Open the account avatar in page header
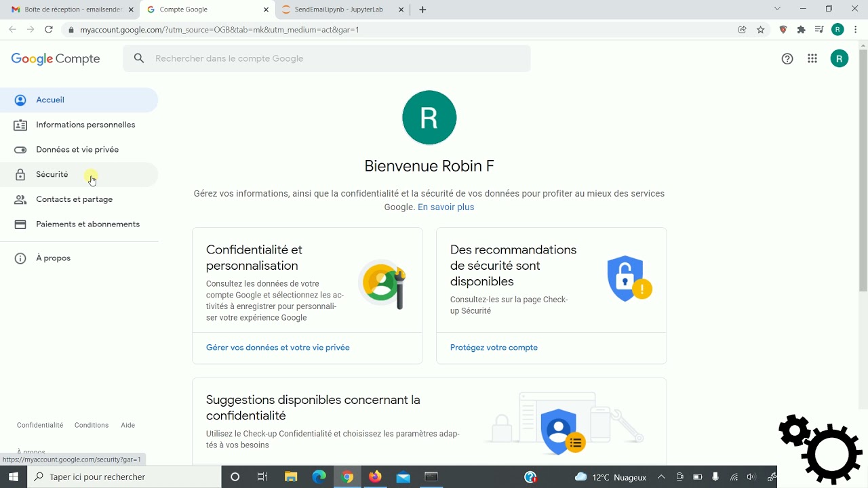Screen dimensions: 868x488 840,59
